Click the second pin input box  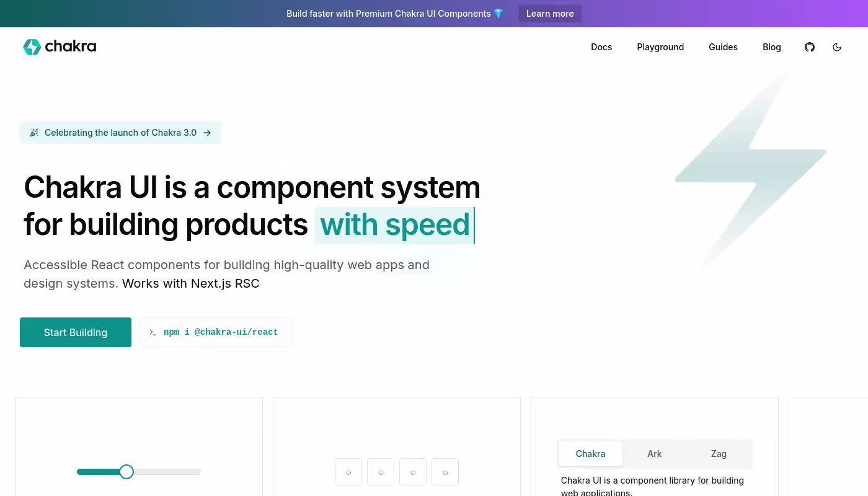[381, 472]
